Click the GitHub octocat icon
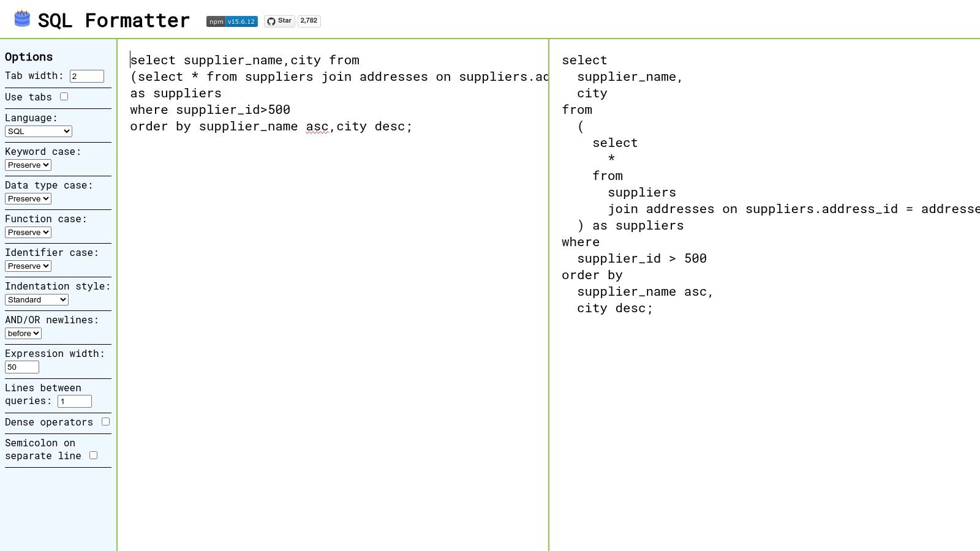This screenshot has height=551, width=980. 271,20
